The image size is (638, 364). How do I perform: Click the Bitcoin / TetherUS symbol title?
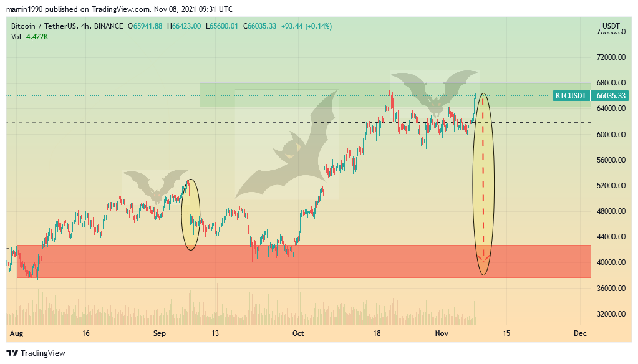(44, 26)
